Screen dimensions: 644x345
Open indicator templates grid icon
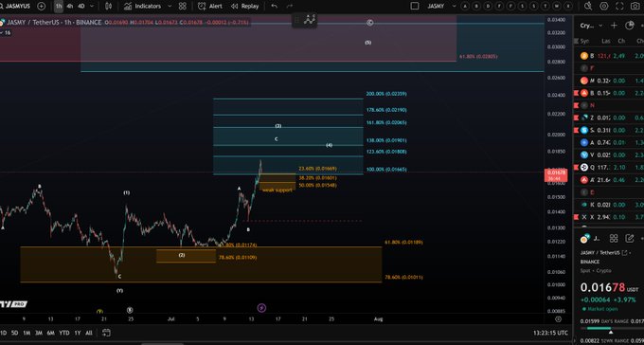coord(183,7)
